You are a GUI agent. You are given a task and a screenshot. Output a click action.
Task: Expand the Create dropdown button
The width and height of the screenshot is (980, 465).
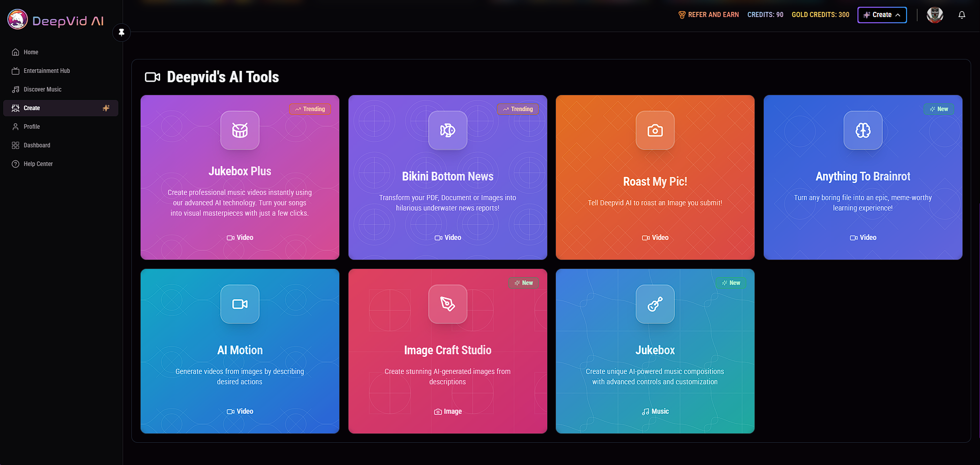(x=882, y=15)
